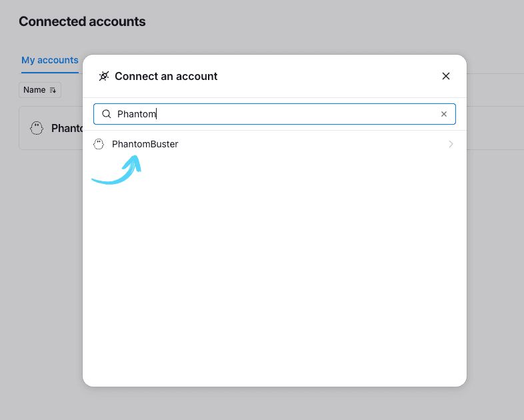
Task: Click the "Connect an account" dialog title
Action: coord(166,76)
